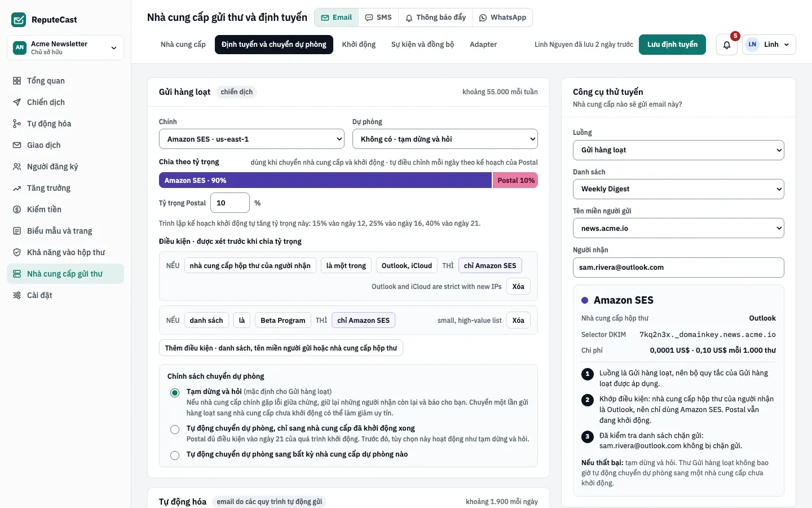The height and width of the screenshot is (508, 812).
Task: Open the Tên miền người gửi dropdown
Action: coord(678,228)
